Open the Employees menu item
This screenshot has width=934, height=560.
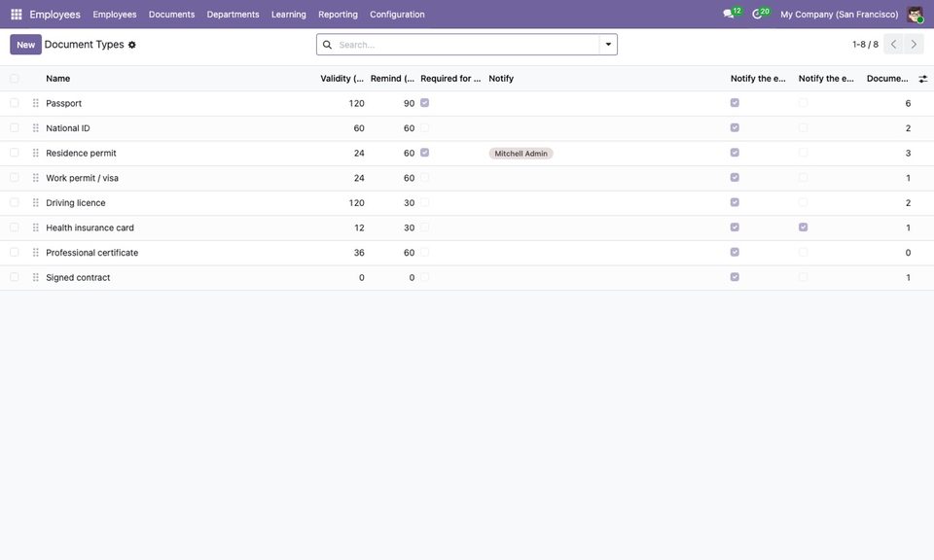(x=115, y=15)
